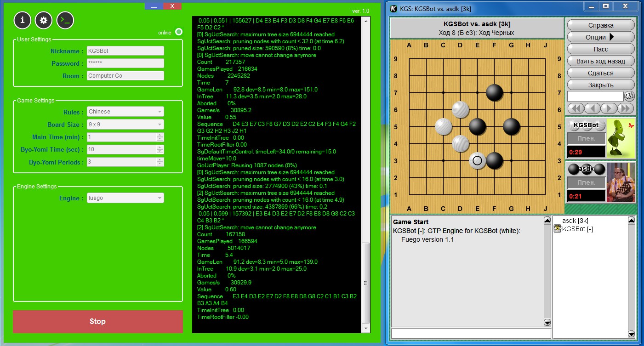The width and height of the screenshot is (644, 346).
Task: Stop the bot with the red Stop button
Action: click(x=97, y=322)
